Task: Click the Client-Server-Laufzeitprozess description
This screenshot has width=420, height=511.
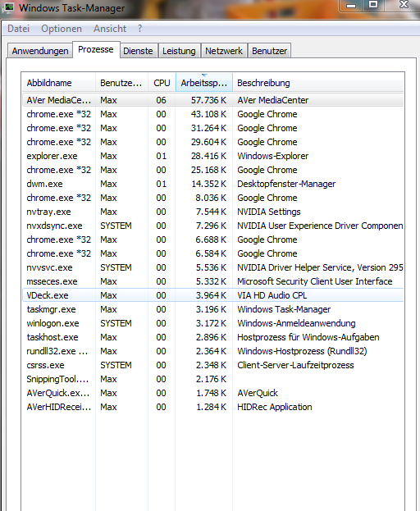Action: tap(295, 365)
